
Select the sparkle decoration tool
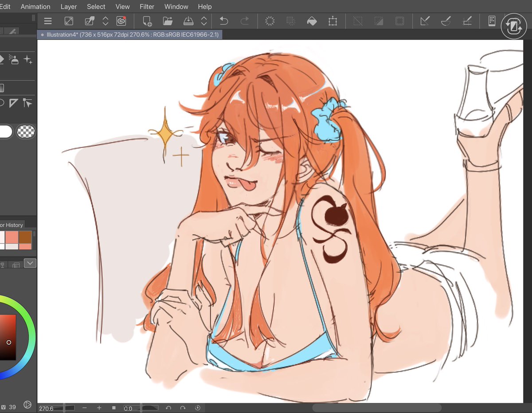click(28, 60)
